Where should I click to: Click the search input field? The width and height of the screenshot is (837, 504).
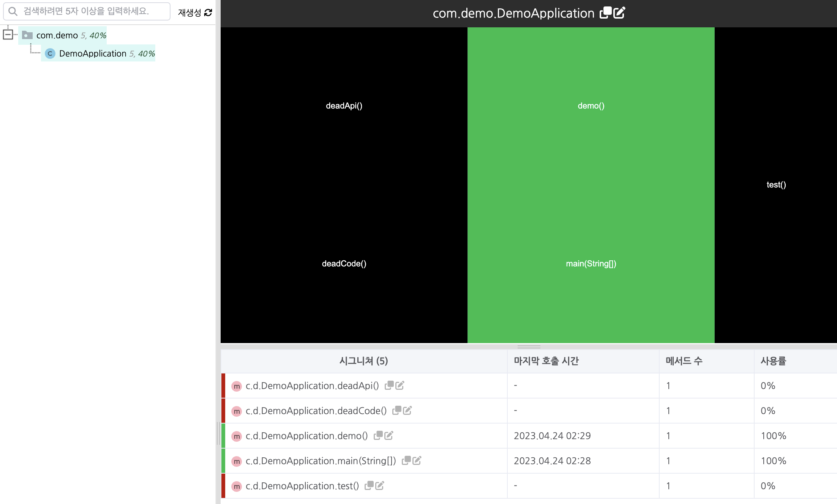tap(91, 11)
